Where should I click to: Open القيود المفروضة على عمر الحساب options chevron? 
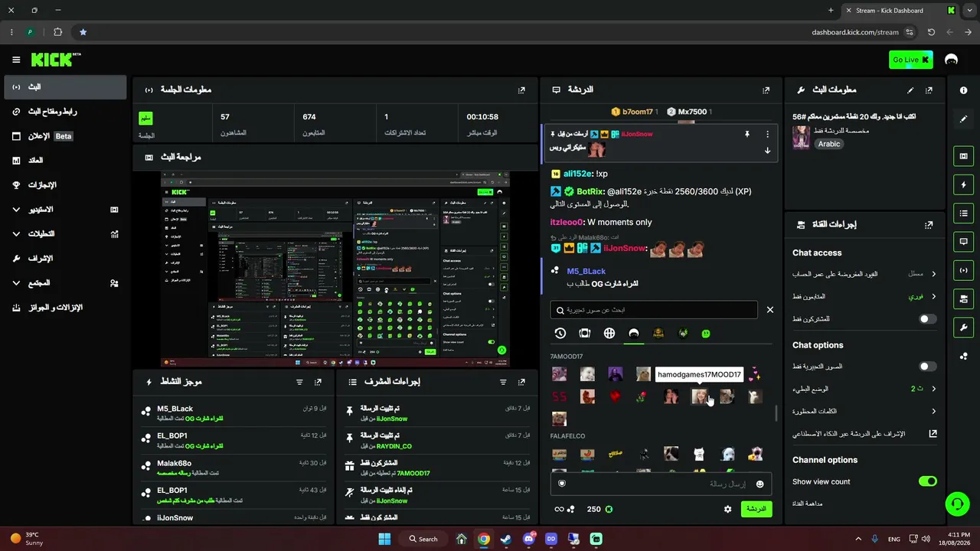pyautogui.click(x=933, y=274)
